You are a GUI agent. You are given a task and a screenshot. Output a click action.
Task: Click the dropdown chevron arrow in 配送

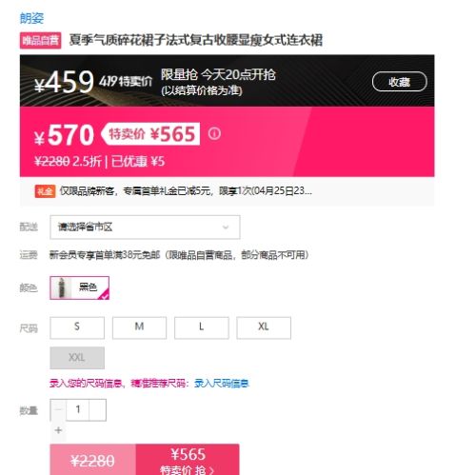226,228
